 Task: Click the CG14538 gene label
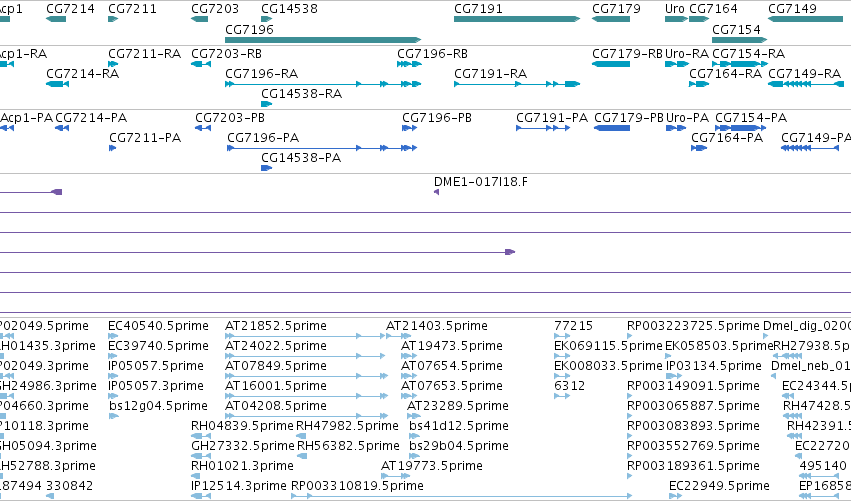click(x=289, y=9)
